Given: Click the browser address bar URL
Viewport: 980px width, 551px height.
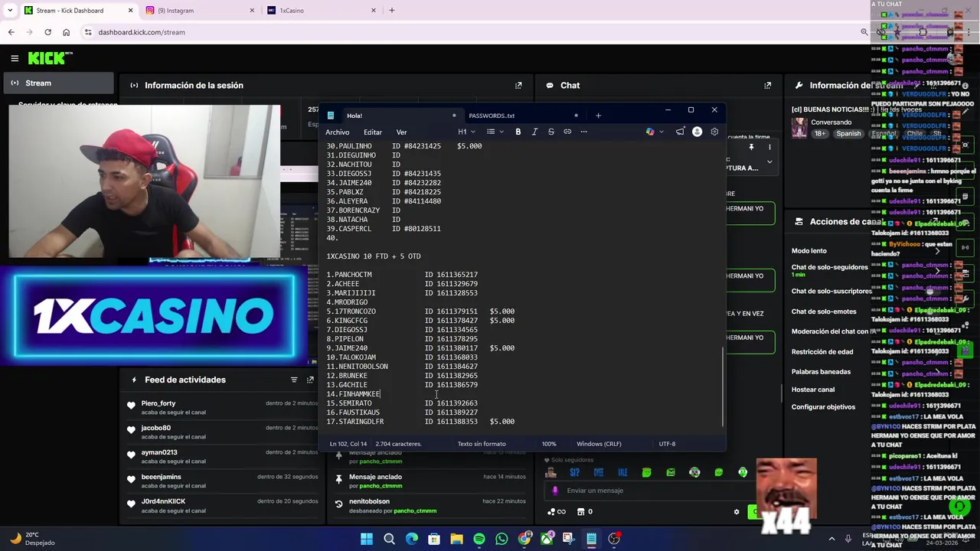Looking at the screenshot, I should coord(142,32).
